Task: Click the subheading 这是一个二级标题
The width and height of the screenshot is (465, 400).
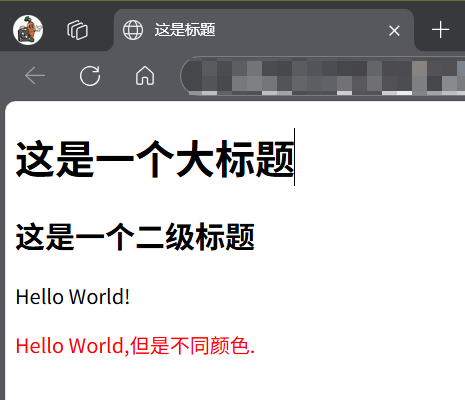Action: 135,237
